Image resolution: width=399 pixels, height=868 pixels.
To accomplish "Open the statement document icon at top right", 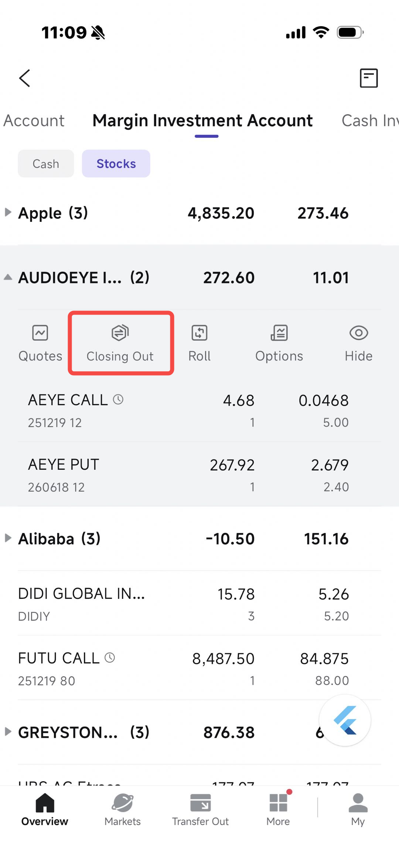I will coord(369,78).
